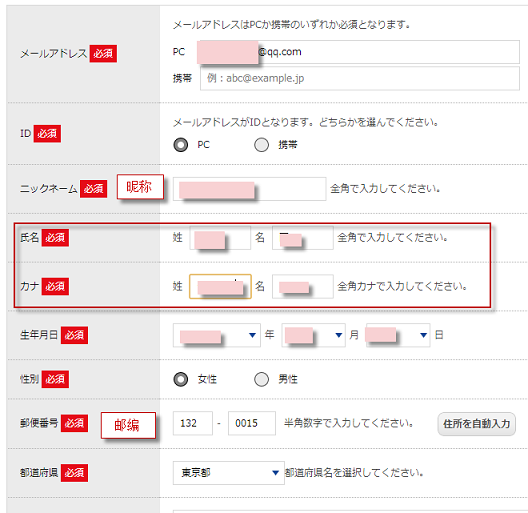Expand the 都道府県 dropdown showing 東京都

tap(229, 473)
